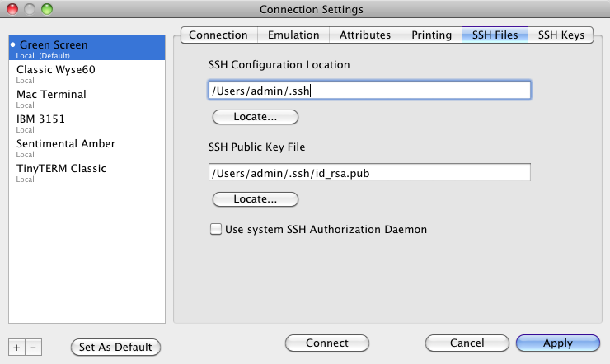Click the SSH Public Key File field
Viewport: 610px width, 364px height.
coord(368,172)
